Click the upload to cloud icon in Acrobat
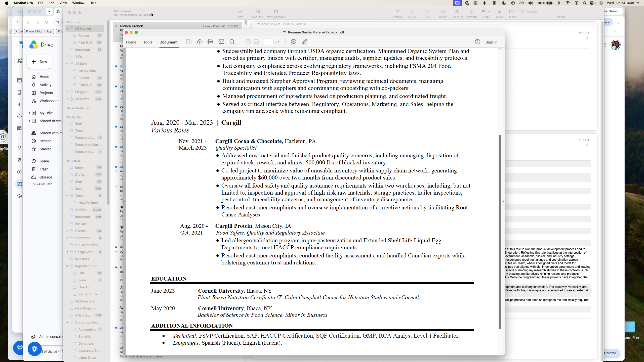The image size is (644, 362). [x=200, y=42]
